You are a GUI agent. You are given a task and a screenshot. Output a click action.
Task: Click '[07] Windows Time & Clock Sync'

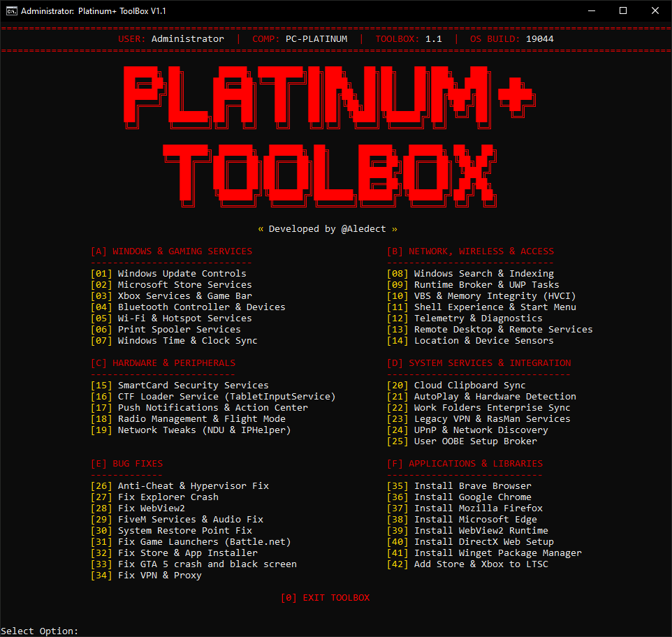(174, 340)
